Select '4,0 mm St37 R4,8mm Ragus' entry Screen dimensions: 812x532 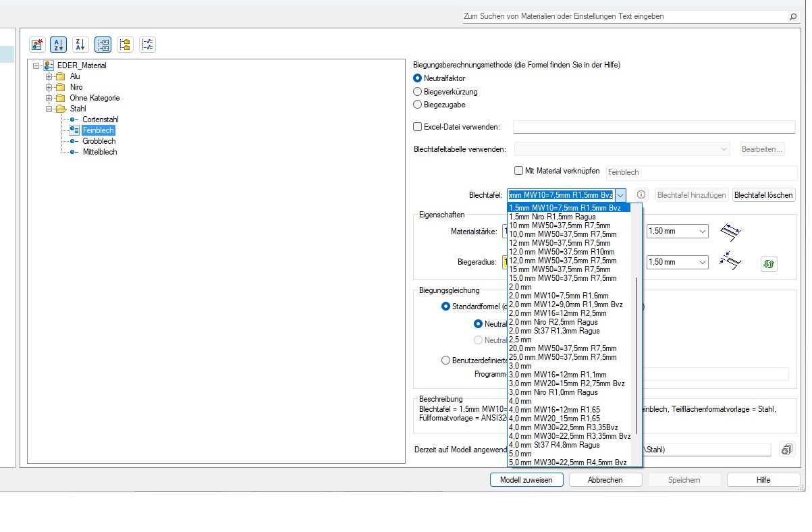(553, 445)
